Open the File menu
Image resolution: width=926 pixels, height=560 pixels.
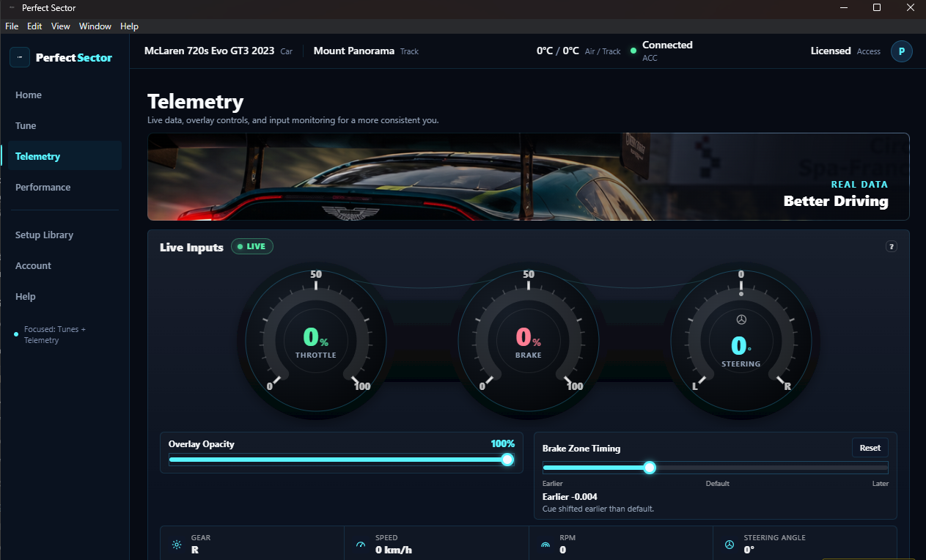coord(12,26)
